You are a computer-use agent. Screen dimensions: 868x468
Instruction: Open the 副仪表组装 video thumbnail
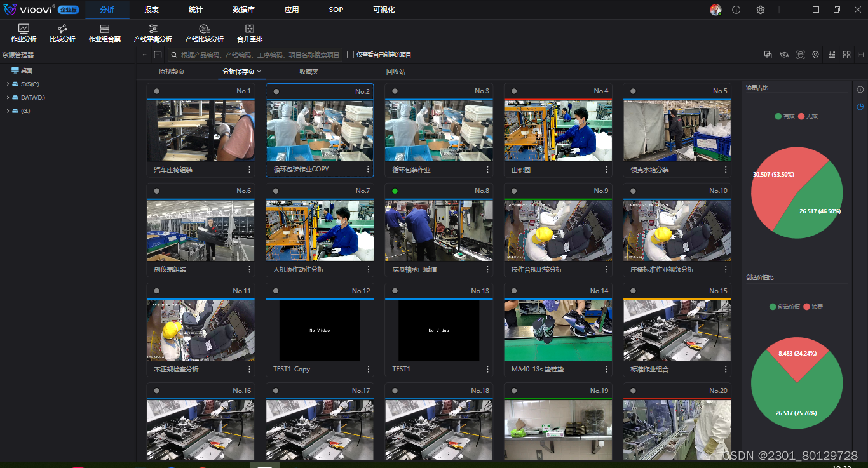(201, 231)
